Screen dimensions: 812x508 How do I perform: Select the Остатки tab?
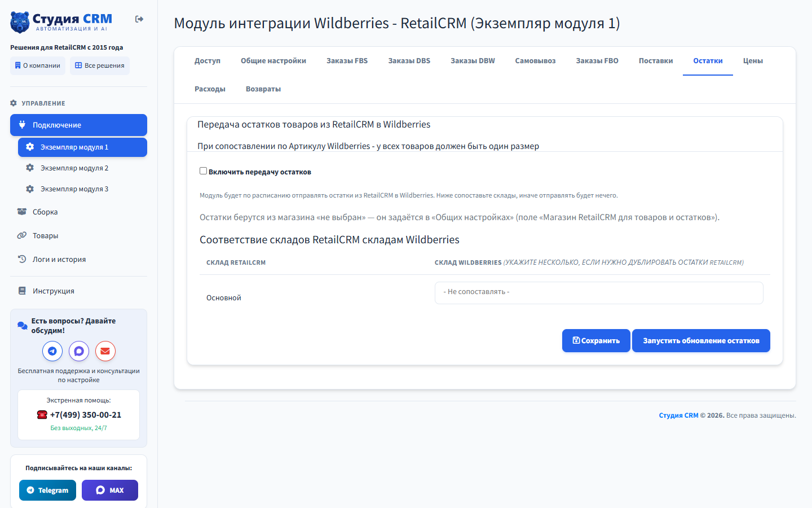tap(708, 61)
